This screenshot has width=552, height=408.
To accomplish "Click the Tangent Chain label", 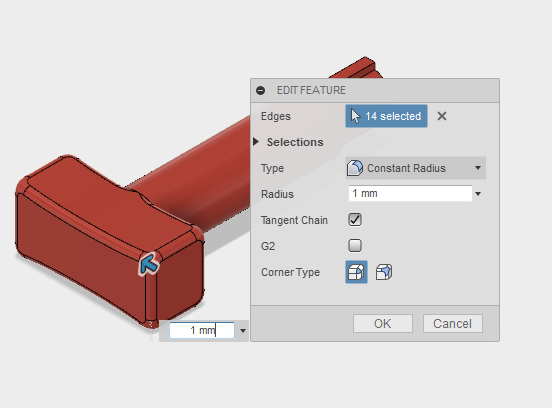I will click(x=294, y=220).
